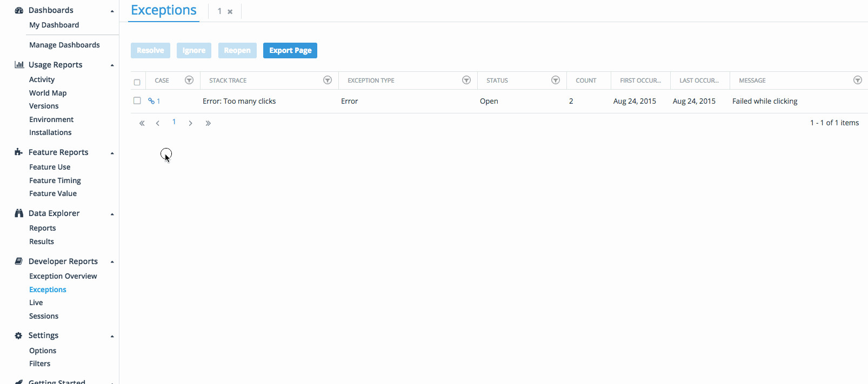Collapse the Dashboards section

point(112,11)
